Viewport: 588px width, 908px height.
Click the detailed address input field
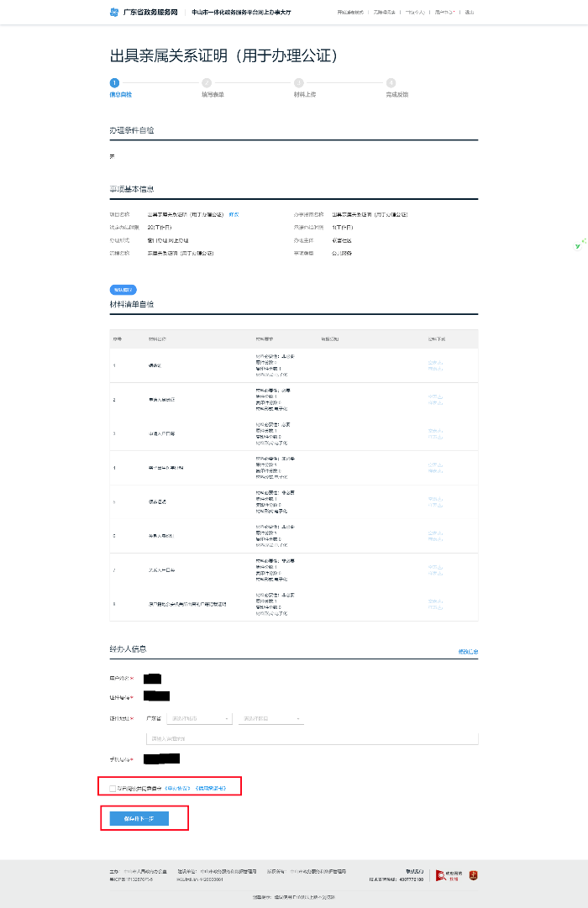pyautogui.click(x=311, y=738)
